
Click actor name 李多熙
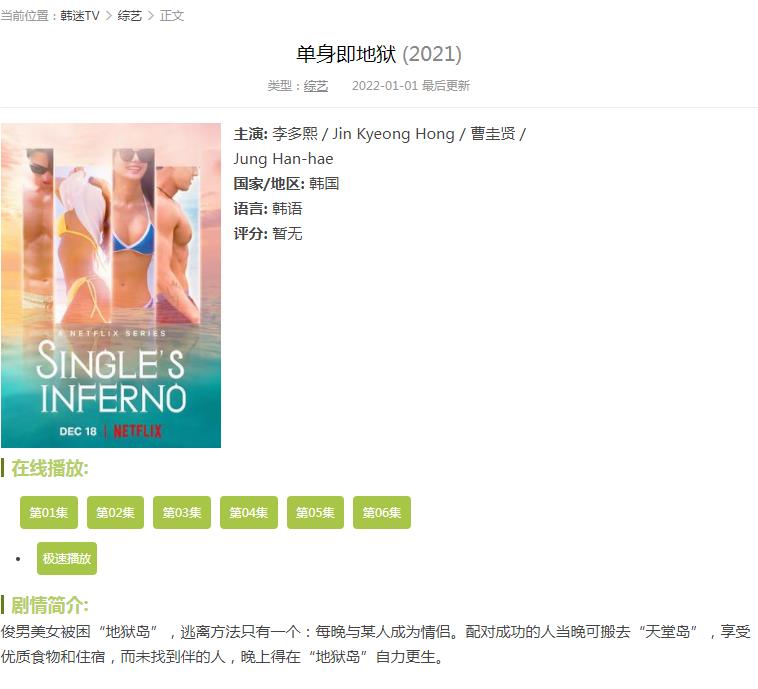click(295, 133)
